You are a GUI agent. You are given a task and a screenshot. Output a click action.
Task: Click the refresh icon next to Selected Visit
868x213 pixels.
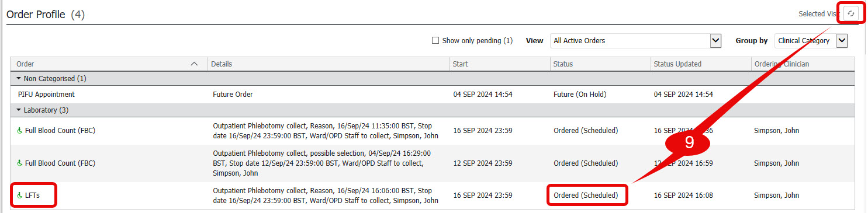(850, 13)
